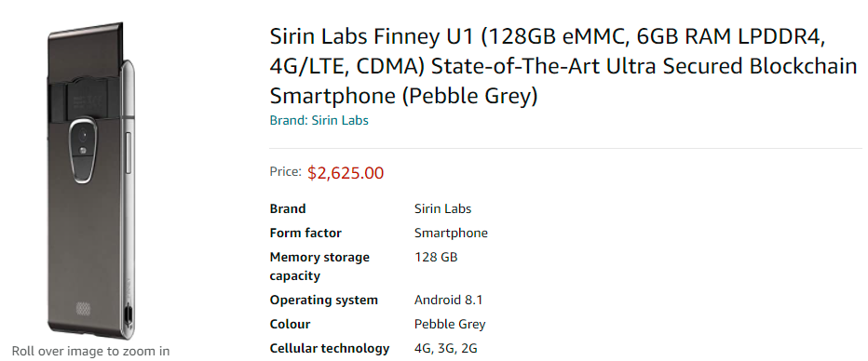Click the Brand: Sirin Labs link
This screenshot has width=868, height=361.
(319, 120)
